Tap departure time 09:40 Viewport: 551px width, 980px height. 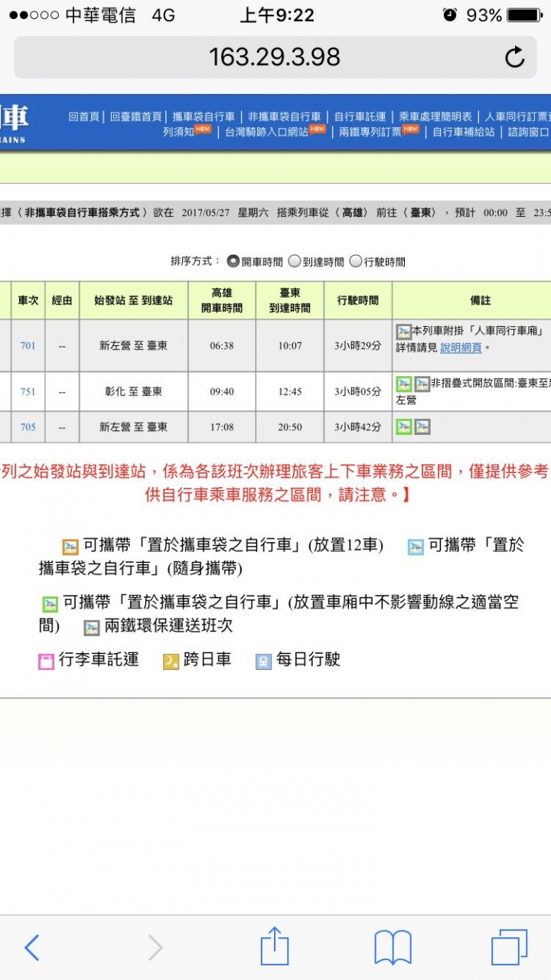pyautogui.click(x=222, y=391)
